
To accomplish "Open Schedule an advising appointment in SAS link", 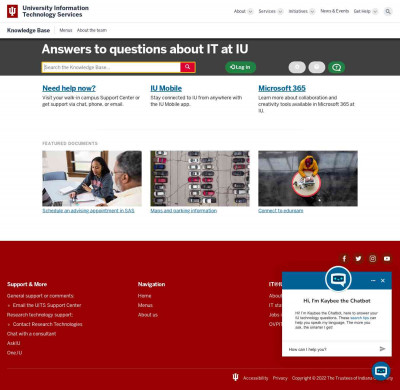I will pos(88,211).
